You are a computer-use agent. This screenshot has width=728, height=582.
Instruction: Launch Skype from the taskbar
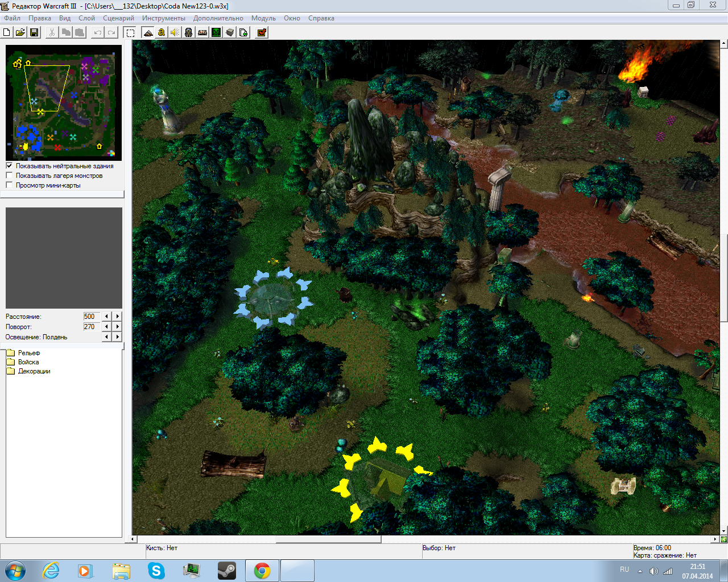156,571
